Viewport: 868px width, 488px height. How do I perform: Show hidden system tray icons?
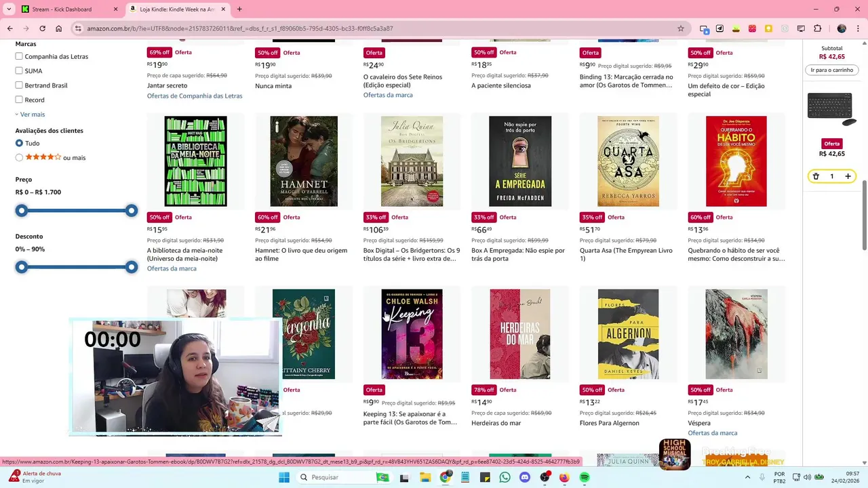click(x=748, y=477)
